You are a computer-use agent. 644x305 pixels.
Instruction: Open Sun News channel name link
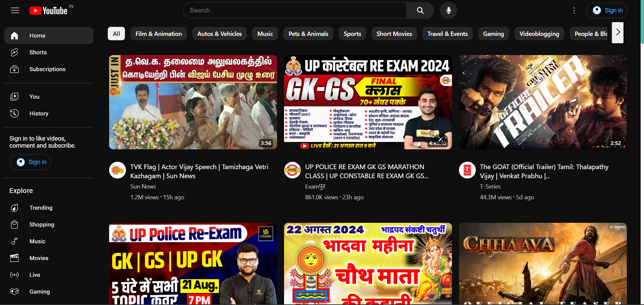pyautogui.click(x=143, y=187)
